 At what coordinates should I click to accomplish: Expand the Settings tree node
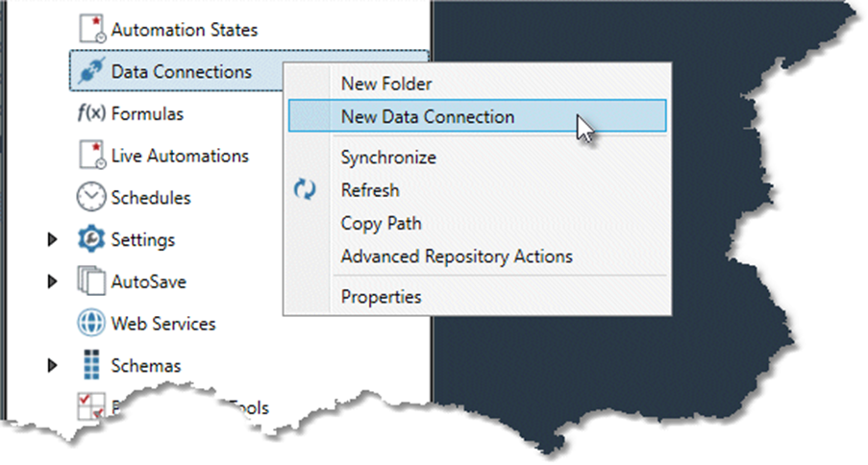click(x=53, y=239)
